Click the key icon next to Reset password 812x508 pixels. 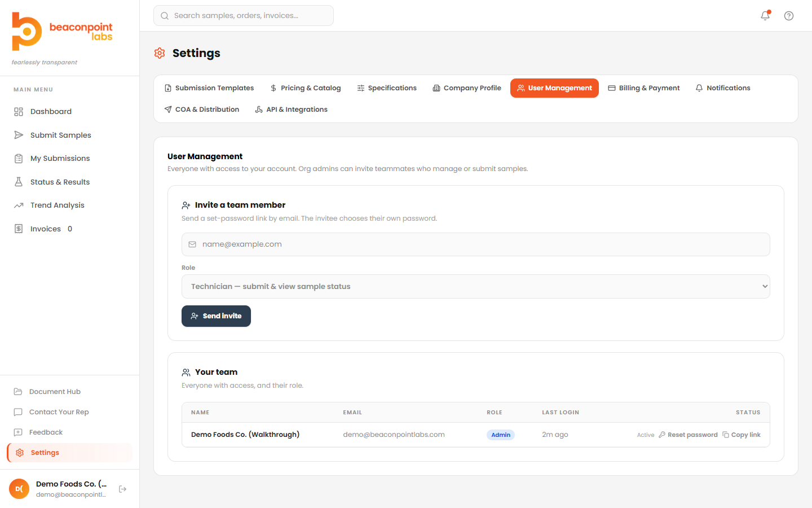662,435
